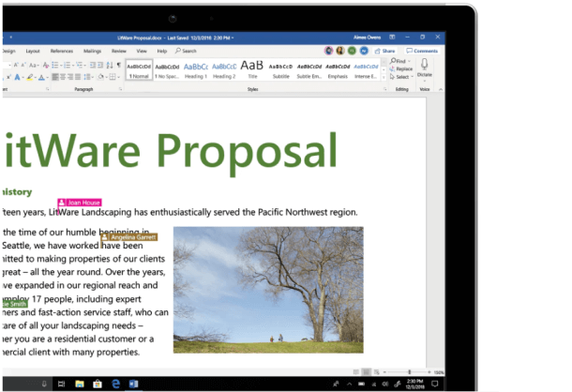Open File Explorer from the taskbar
The height and width of the screenshot is (392, 572).
point(79,383)
